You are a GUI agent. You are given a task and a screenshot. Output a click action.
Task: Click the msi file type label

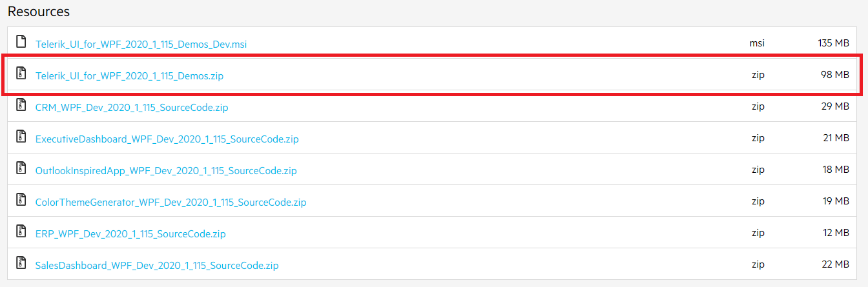pyautogui.click(x=757, y=43)
